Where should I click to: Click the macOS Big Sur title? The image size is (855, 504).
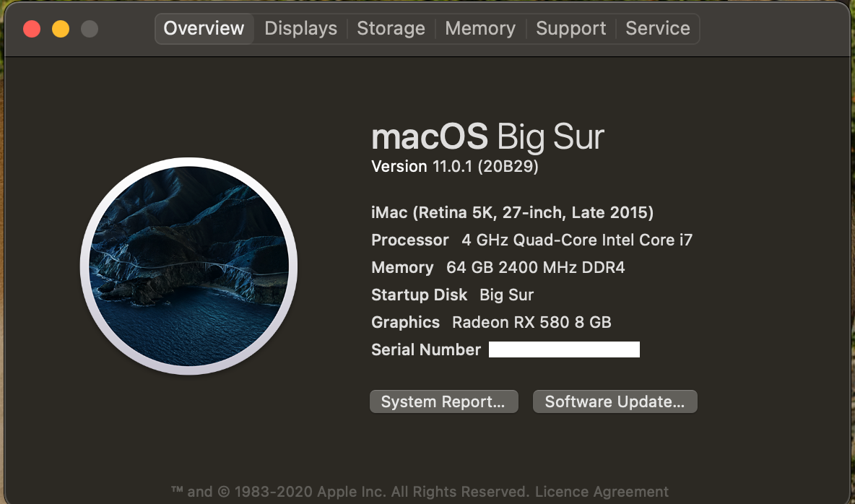pyautogui.click(x=487, y=136)
